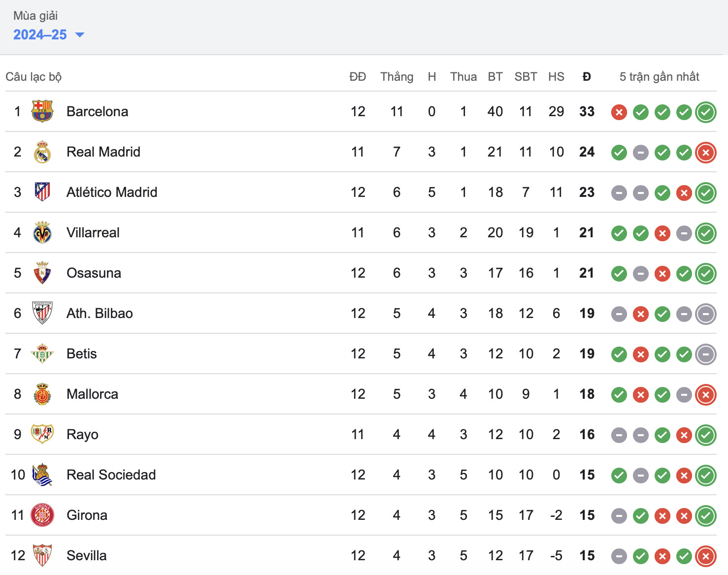Click the blue season dropdown arrow
The height and width of the screenshot is (575, 728).
[x=79, y=34]
